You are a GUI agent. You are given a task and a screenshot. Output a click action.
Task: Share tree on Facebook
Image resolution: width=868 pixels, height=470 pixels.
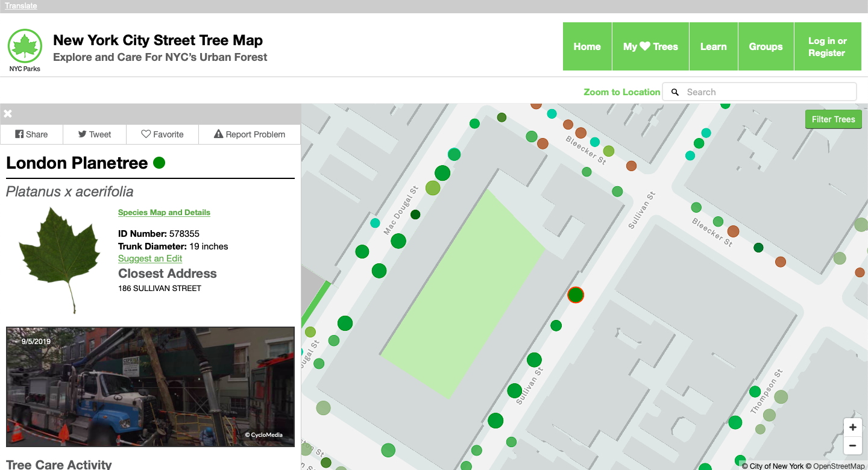(x=31, y=134)
